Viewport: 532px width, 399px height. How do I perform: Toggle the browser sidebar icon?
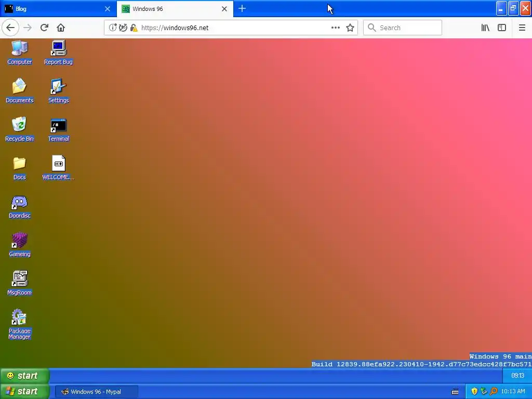click(502, 28)
